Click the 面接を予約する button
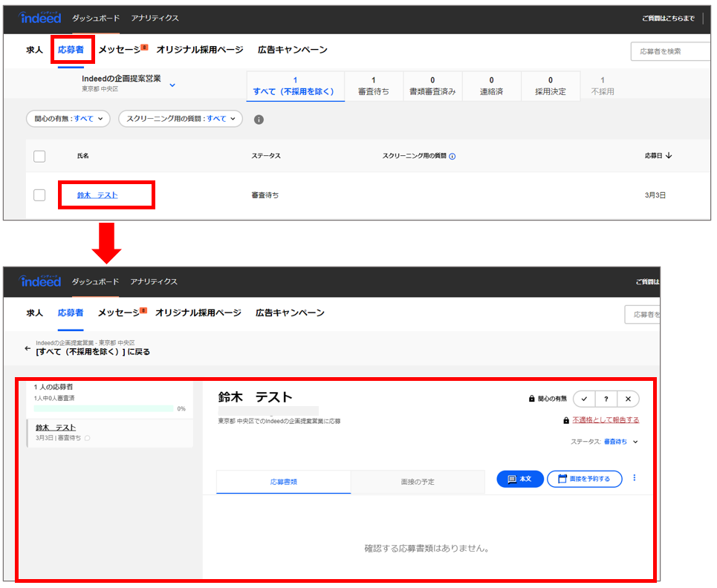The image size is (717, 588). (585, 479)
